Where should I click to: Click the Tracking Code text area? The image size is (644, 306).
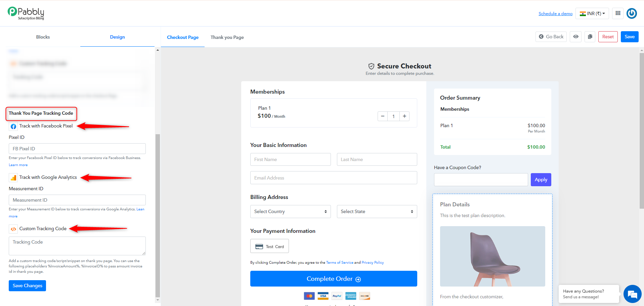pyautogui.click(x=77, y=246)
